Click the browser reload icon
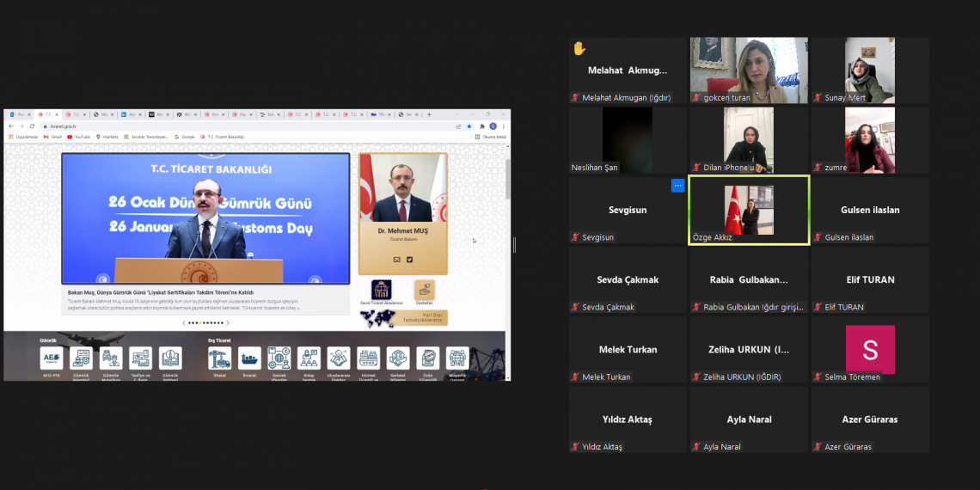Viewport: 980px width, 490px height. click(x=33, y=126)
